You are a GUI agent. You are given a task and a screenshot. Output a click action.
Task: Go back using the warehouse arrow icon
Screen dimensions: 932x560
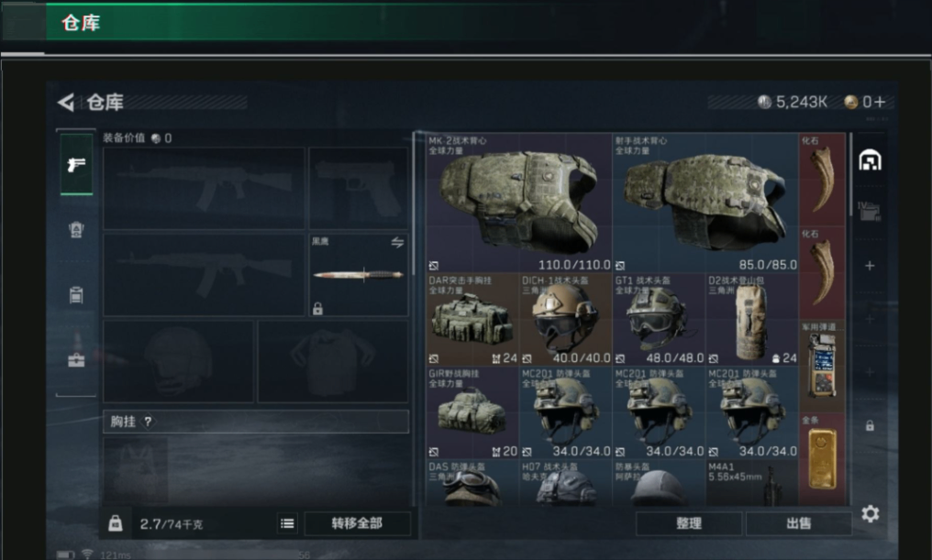pos(66,102)
